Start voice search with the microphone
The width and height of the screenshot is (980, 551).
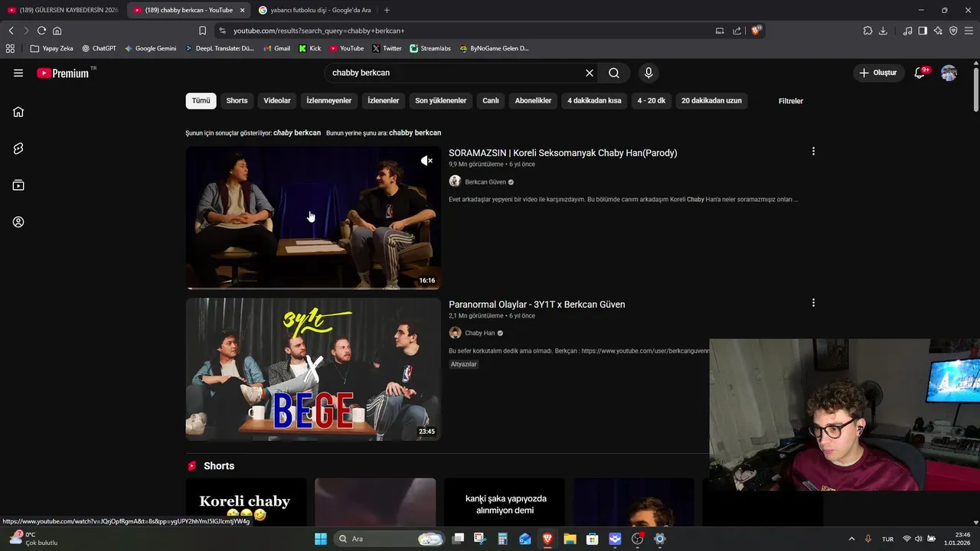648,73
